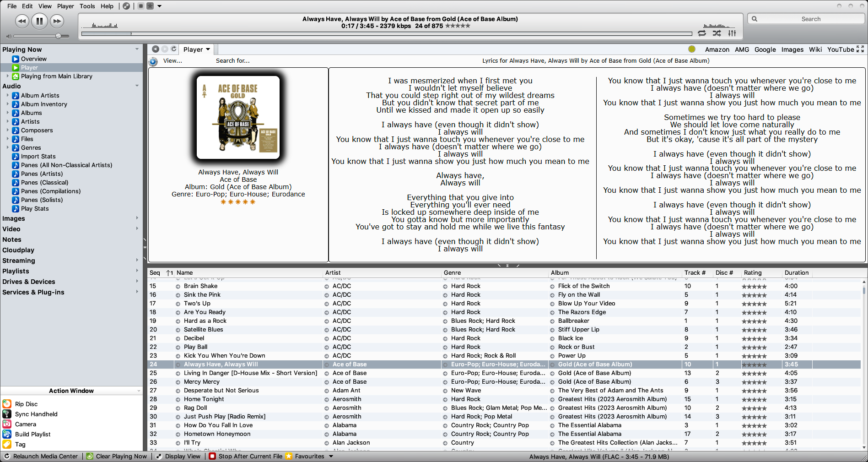Expand Playing from Main Library
This screenshot has width=868, height=462.
[x=7, y=76]
